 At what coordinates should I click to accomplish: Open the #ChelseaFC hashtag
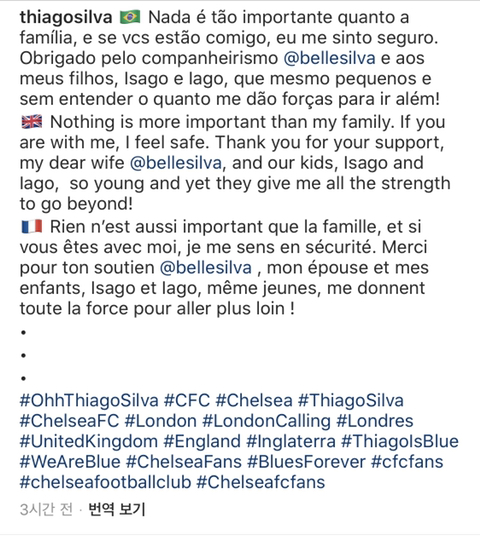(69, 421)
